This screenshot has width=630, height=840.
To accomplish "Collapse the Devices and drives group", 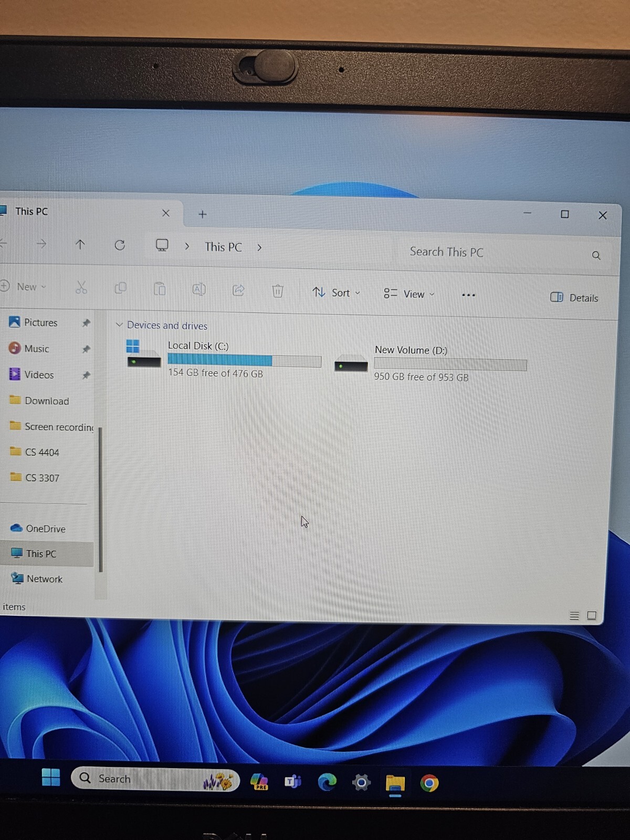I will pyautogui.click(x=119, y=324).
